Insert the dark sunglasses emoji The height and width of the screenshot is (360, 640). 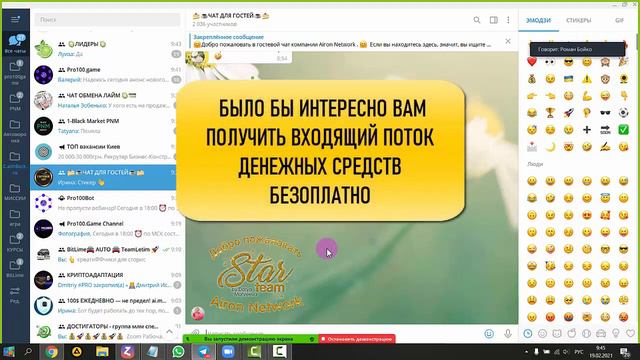coord(605,113)
